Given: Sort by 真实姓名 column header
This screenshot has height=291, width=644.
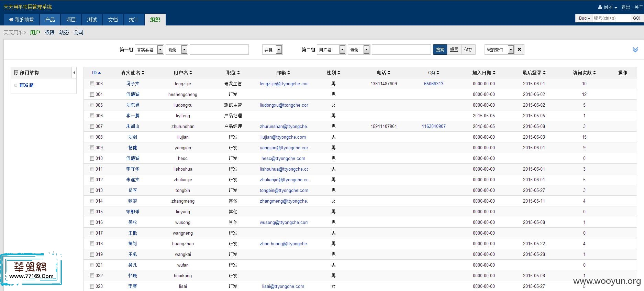Looking at the screenshot, I should pyautogui.click(x=133, y=73).
